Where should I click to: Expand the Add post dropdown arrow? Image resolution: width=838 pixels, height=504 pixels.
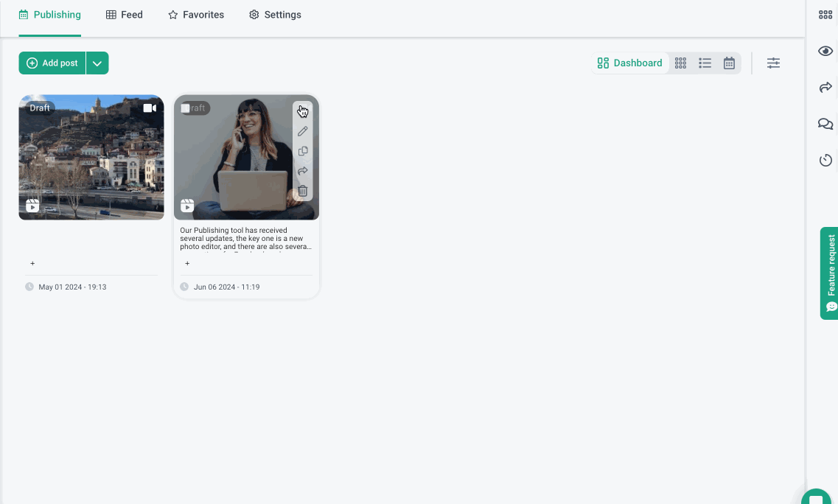tap(97, 63)
